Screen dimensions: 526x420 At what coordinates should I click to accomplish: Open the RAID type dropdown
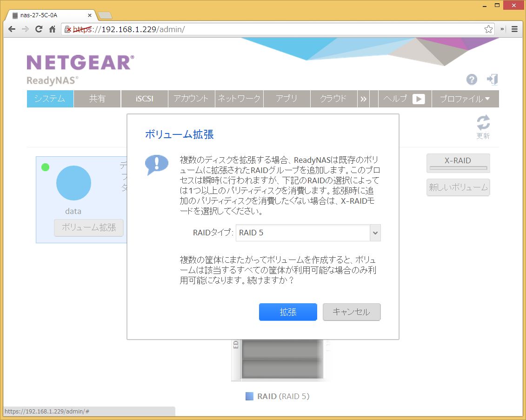point(375,233)
